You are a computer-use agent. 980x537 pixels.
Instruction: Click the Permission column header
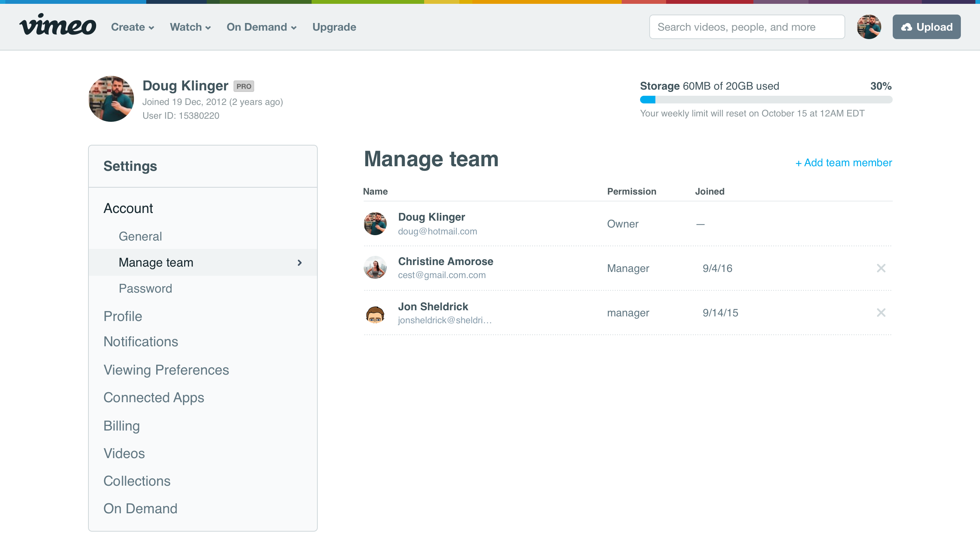632,192
